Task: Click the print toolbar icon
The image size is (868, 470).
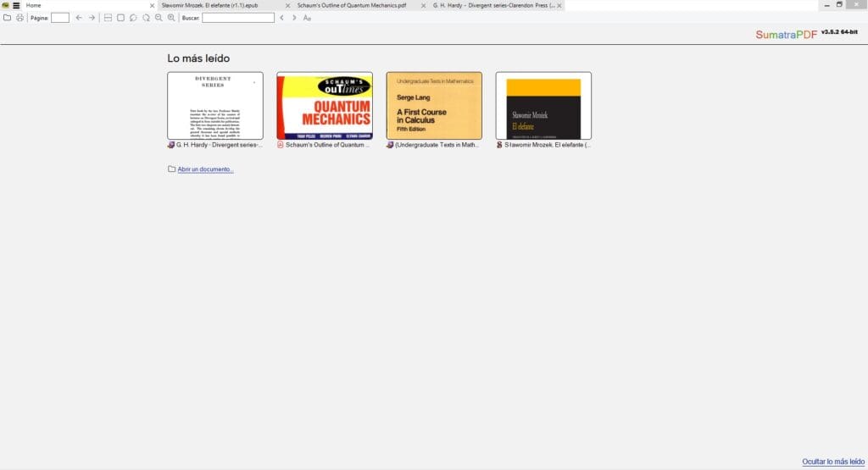Action: (x=20, y=18)
